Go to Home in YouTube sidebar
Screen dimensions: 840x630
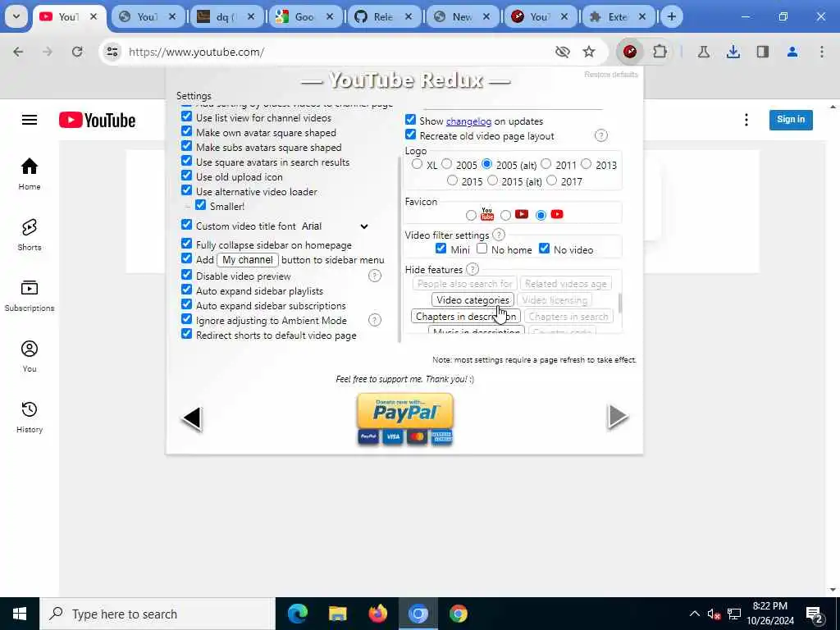30,174
